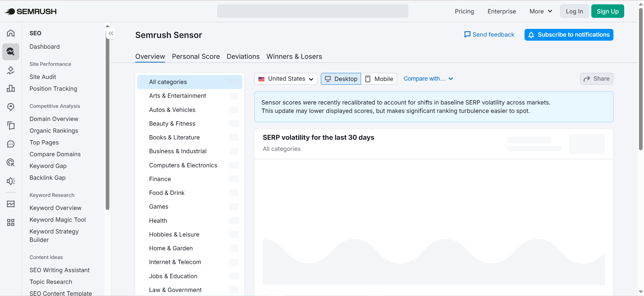644x296 pixels.
Task: Switch to Desktop device view
Action: coord(341,79)
